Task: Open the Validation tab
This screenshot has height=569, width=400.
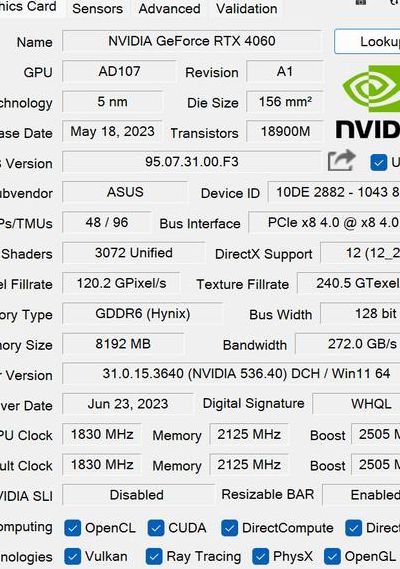Action: (x=246, y=8)
